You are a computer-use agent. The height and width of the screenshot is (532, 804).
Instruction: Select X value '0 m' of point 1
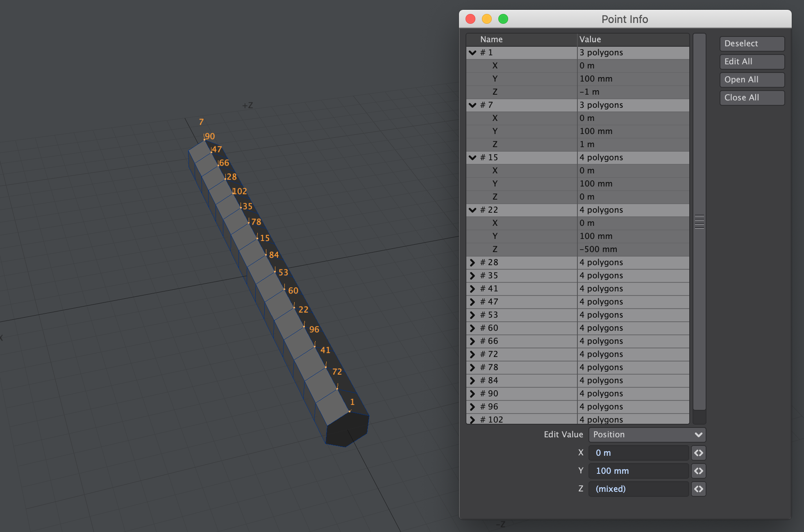coord(587,66)
